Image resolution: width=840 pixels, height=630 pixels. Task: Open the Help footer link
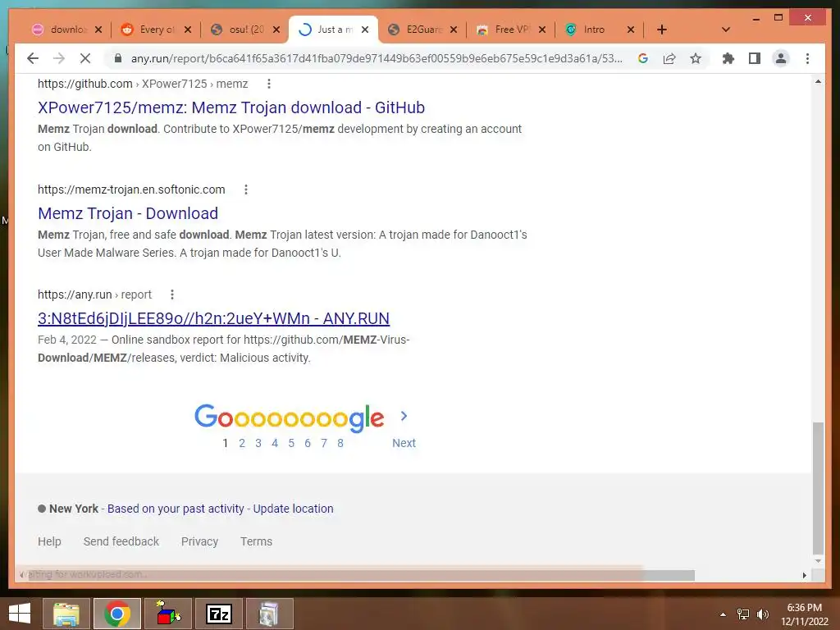click(x=49, y=541)
